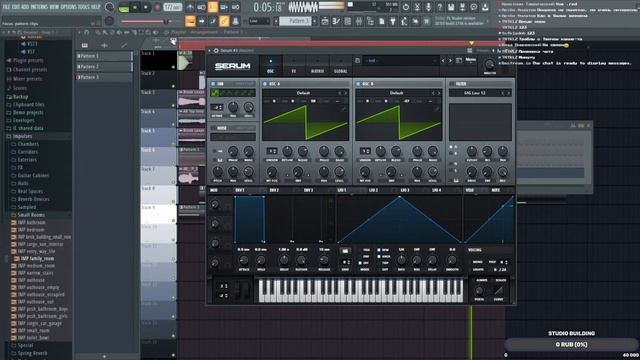The image size is (640, 360).
Task: Toggle pattern/song mode switch
Action: tap(124, 7)
